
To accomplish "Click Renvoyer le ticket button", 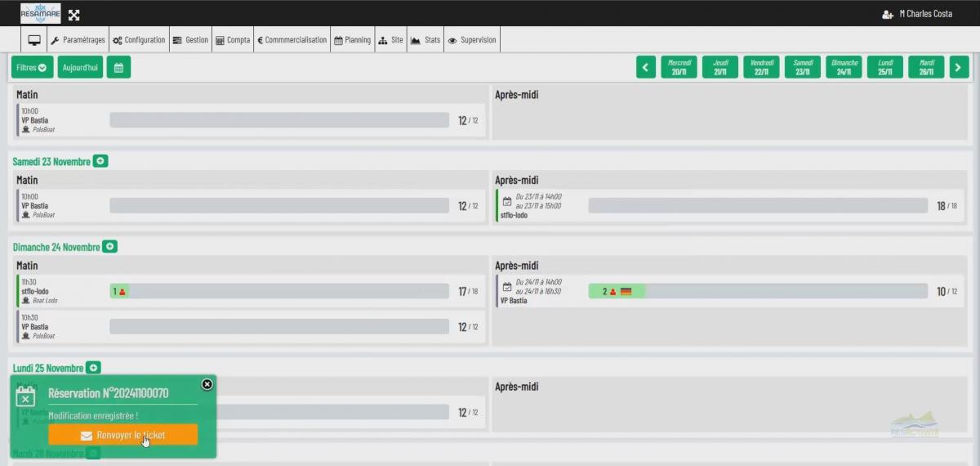I will (x=122, y=435).
